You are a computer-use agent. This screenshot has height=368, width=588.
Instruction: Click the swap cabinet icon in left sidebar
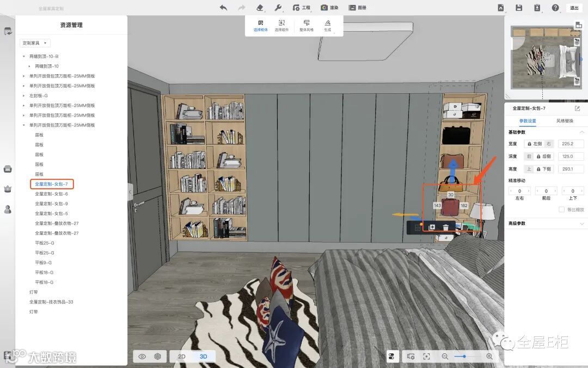pyautogui.click(x=8, y=31)
